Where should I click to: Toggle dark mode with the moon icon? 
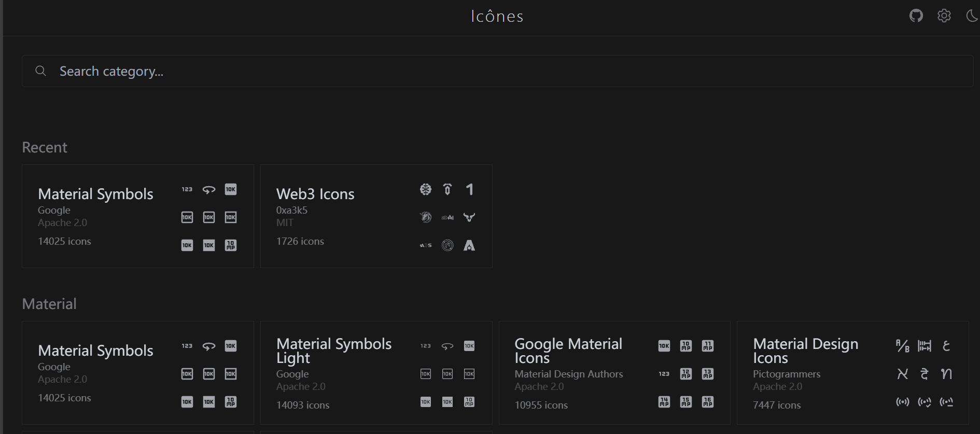pyautogui.click(x=972, y=16)
